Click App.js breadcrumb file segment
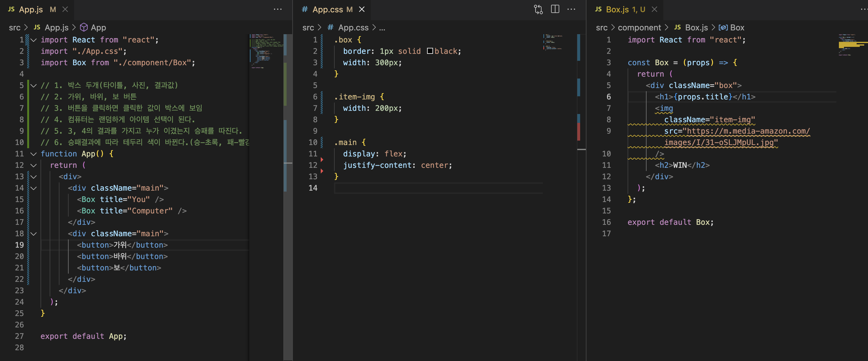 pos(51,27)
